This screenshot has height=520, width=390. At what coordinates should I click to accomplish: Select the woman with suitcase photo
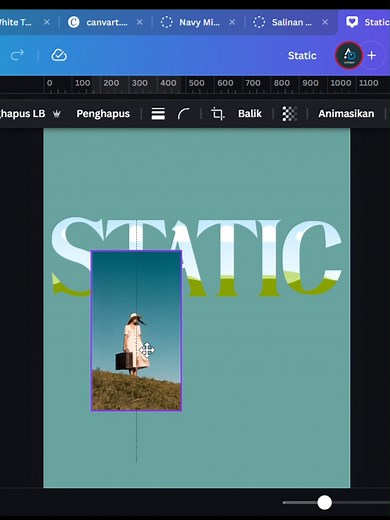(x=136, y=331)
